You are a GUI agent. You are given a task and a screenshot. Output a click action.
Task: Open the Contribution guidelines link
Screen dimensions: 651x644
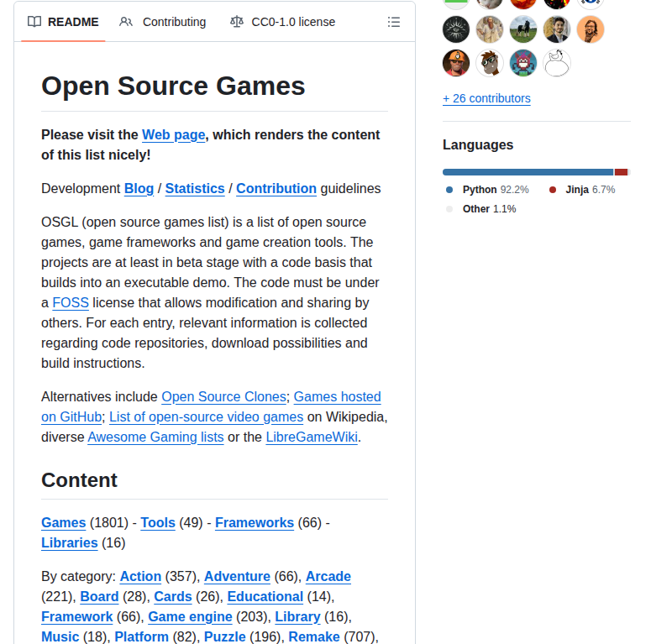276,188
